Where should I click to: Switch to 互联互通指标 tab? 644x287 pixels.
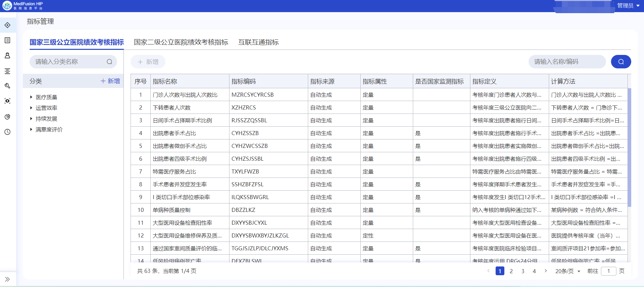(258, 42)
